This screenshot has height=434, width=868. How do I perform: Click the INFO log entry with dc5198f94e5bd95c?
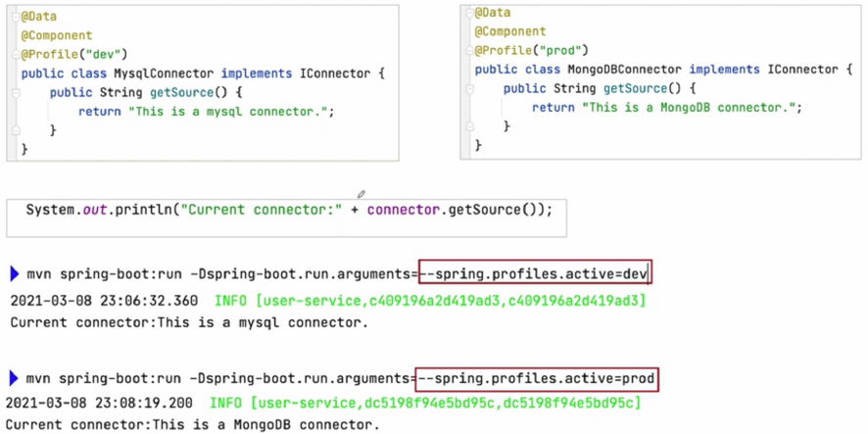[425, 403]
